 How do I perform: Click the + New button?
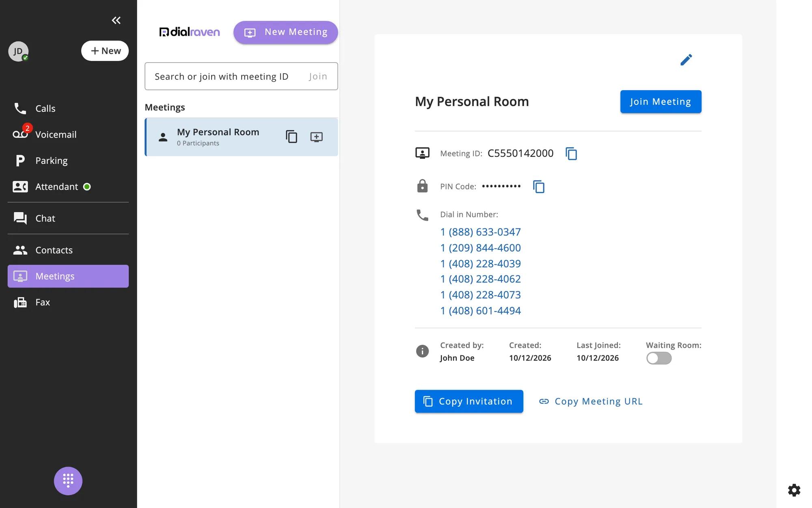105,51
